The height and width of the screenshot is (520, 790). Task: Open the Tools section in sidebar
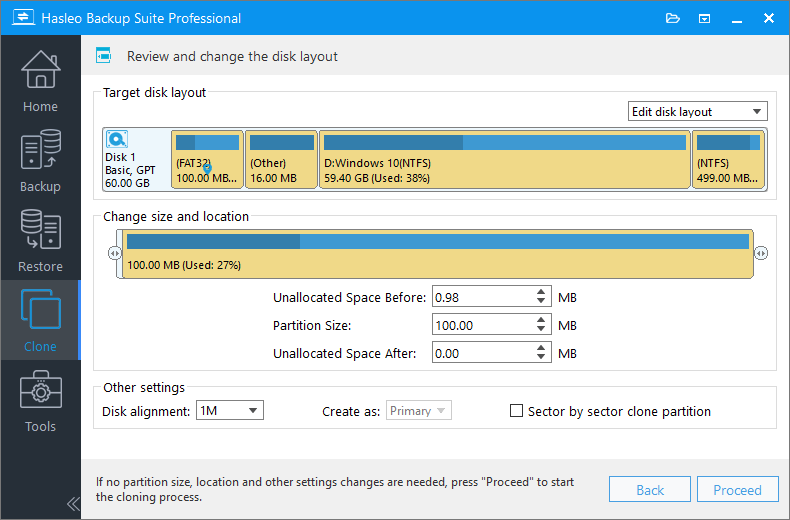point(40,401)
